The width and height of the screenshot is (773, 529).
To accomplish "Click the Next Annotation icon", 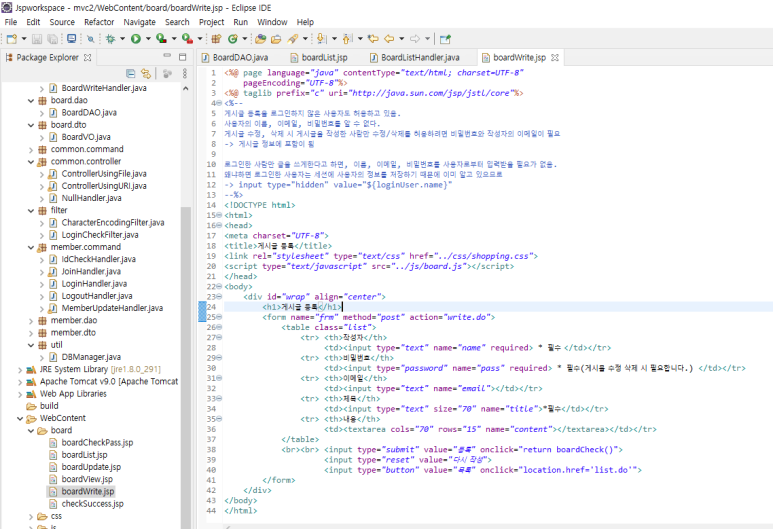I will (321, 38).
